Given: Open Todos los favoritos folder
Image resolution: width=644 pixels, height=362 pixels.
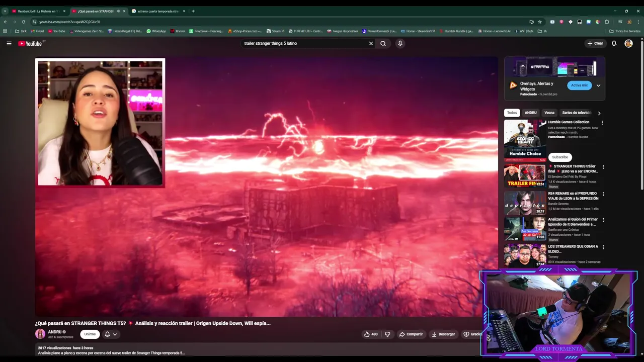Looking at the screenshot, I should point(625,31).
